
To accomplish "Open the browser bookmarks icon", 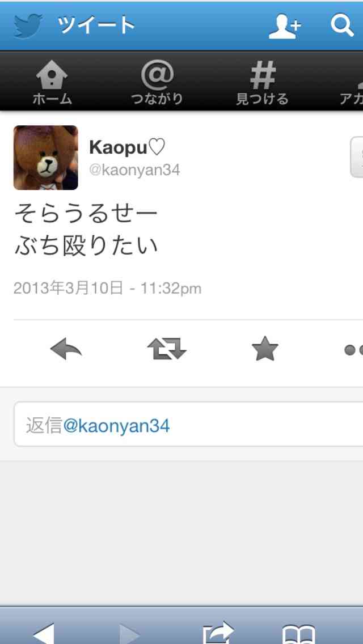I will 299,634.
